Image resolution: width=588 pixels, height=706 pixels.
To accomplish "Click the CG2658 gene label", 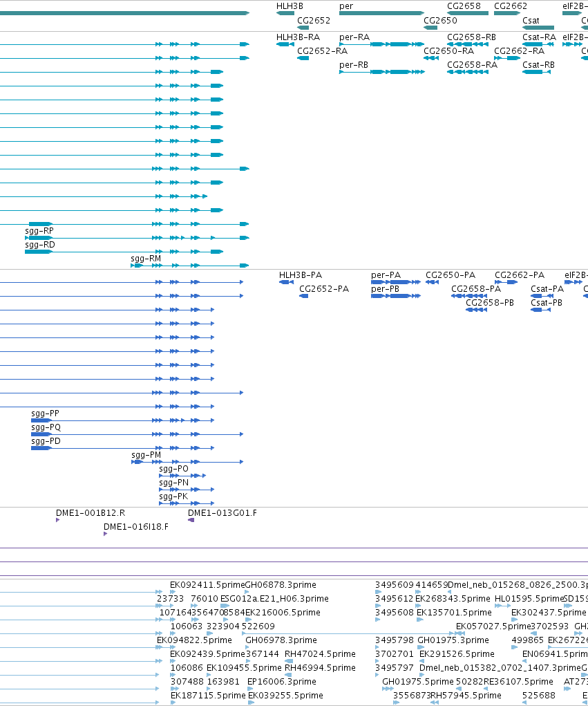I will pyautogui.click(x=464, y=6).
